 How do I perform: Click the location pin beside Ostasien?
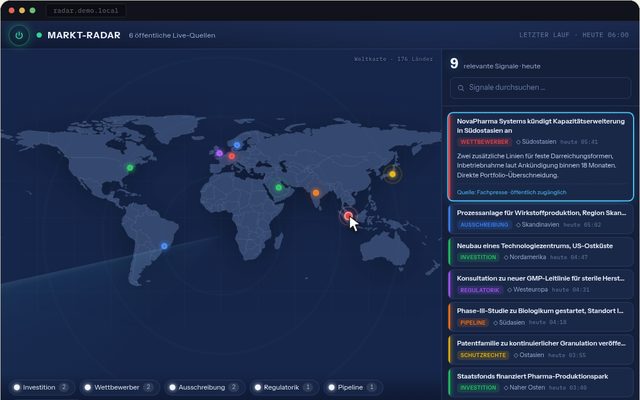click(516, 356)
